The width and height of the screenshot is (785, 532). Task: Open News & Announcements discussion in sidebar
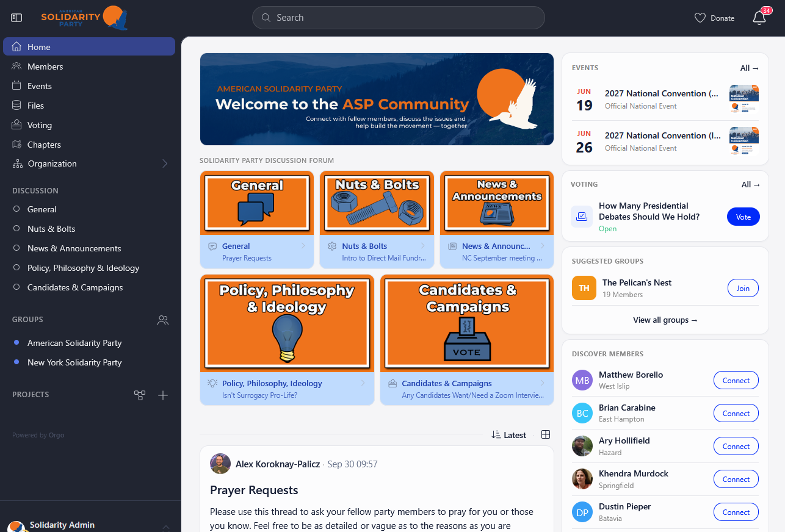[x=74, y=248]
